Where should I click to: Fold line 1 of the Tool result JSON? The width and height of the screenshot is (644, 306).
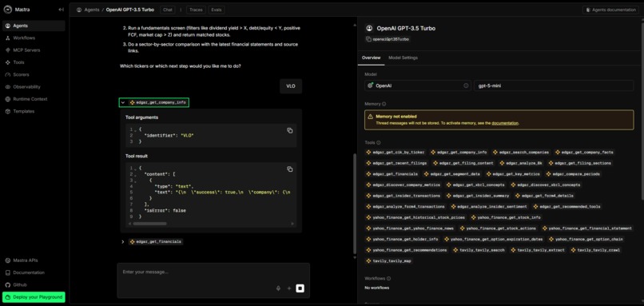click(135, 169)
